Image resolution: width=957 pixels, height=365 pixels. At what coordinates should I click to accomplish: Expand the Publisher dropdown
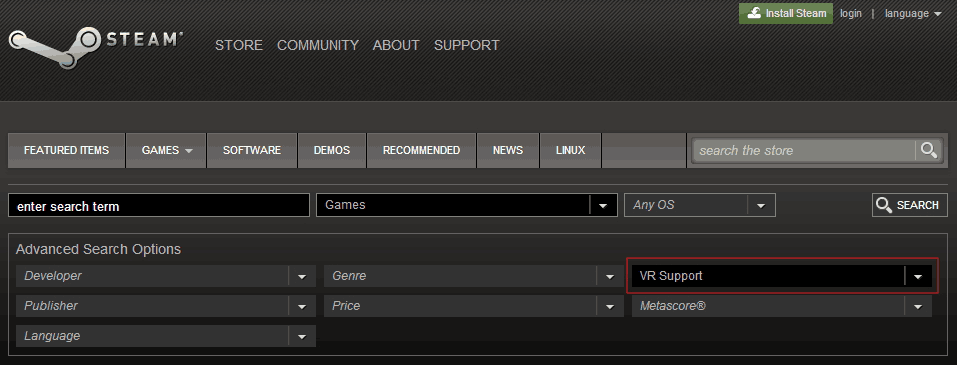[166, 306]
